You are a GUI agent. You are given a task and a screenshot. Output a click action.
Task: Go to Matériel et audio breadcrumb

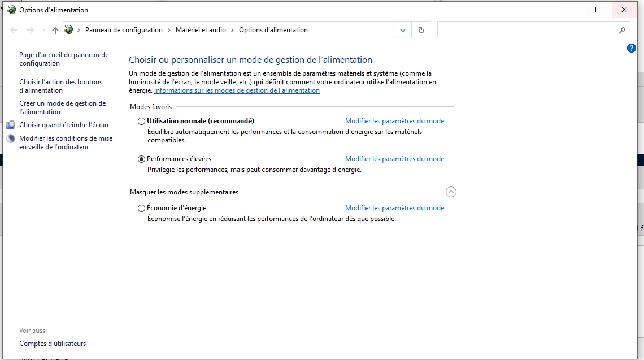tap(201, 30)
